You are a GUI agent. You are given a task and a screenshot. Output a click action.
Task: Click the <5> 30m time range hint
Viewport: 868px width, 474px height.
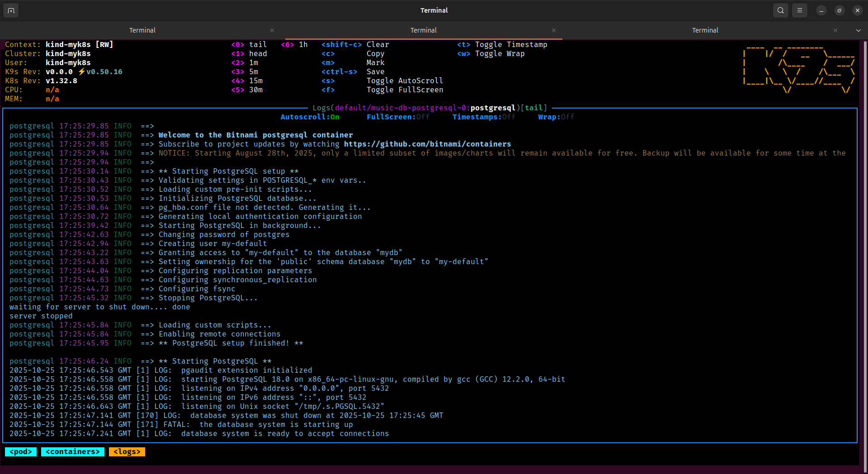click(247, 90)
